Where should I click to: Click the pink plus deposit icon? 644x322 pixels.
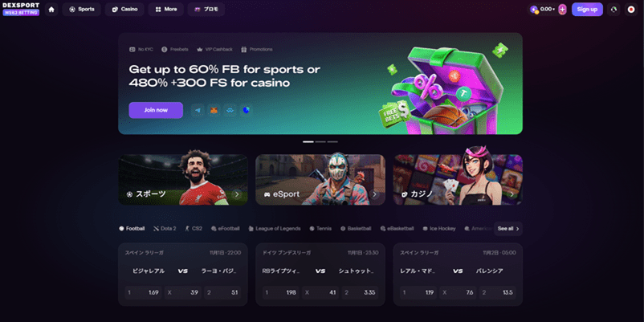562,10
